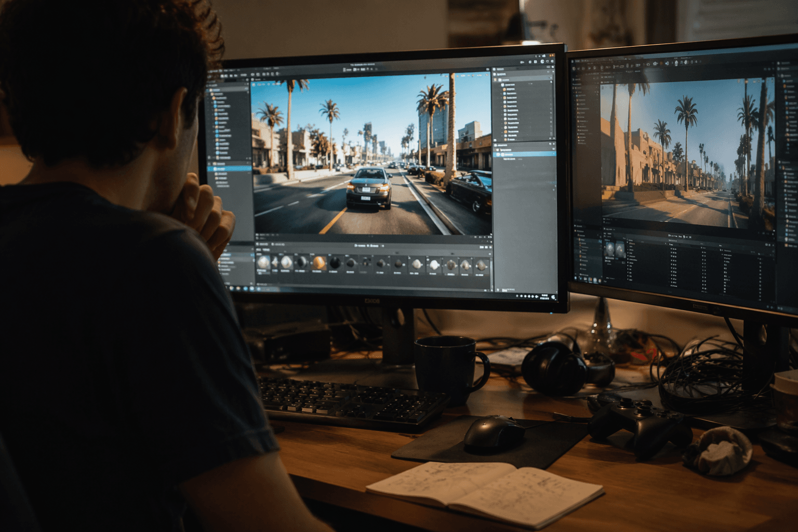Select the glossy black sphere right of orange
This screenshot has height=532, width=798.
(335, 263)
